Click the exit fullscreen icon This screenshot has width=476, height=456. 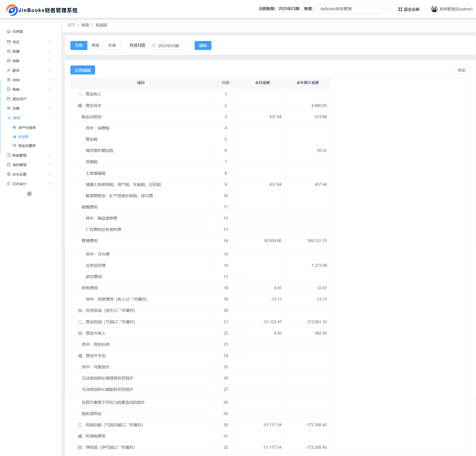400,9
